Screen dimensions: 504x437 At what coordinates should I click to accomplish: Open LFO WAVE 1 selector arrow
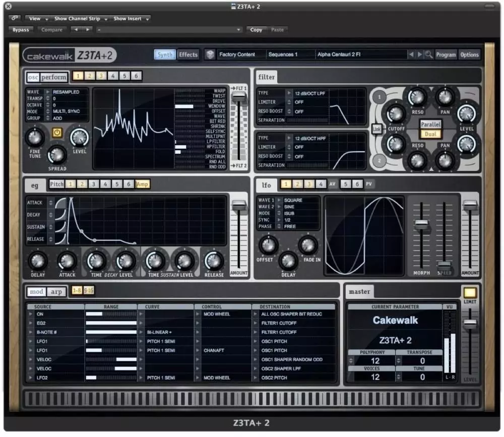coord(279,200)
